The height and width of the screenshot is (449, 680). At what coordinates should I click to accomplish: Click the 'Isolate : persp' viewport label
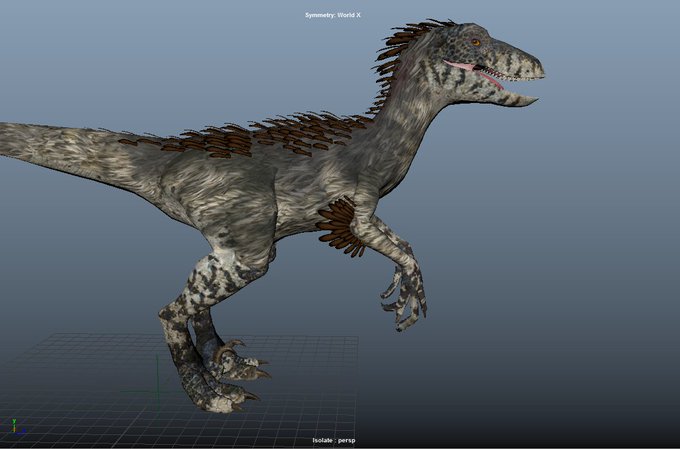pos(333,440)
